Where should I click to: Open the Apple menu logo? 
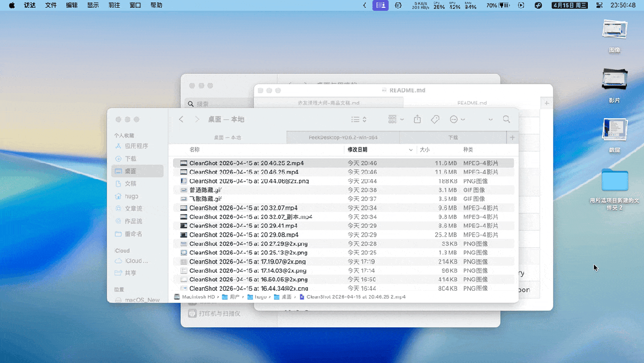12,5
